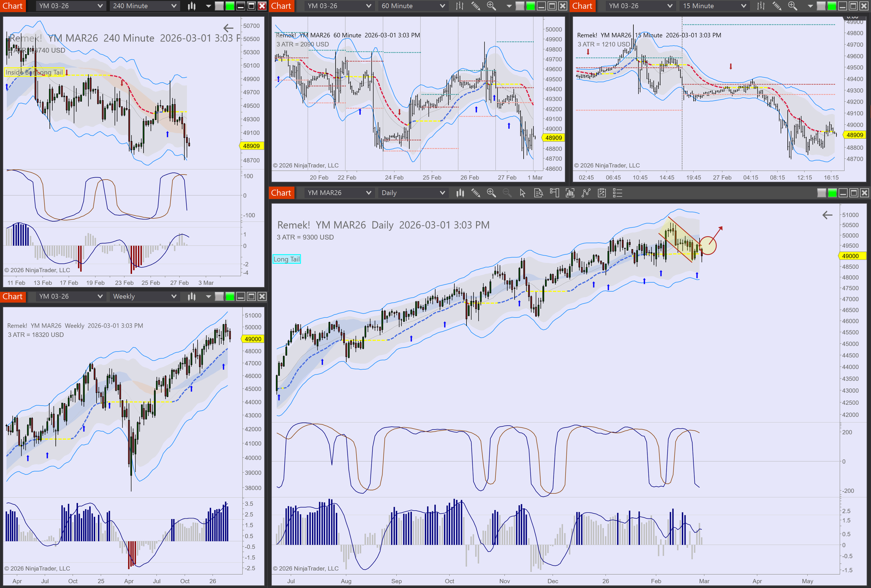The image size is (871, 588).
Task: Open Properties list icon on Daily chart
Action: (x=617, y=193)
